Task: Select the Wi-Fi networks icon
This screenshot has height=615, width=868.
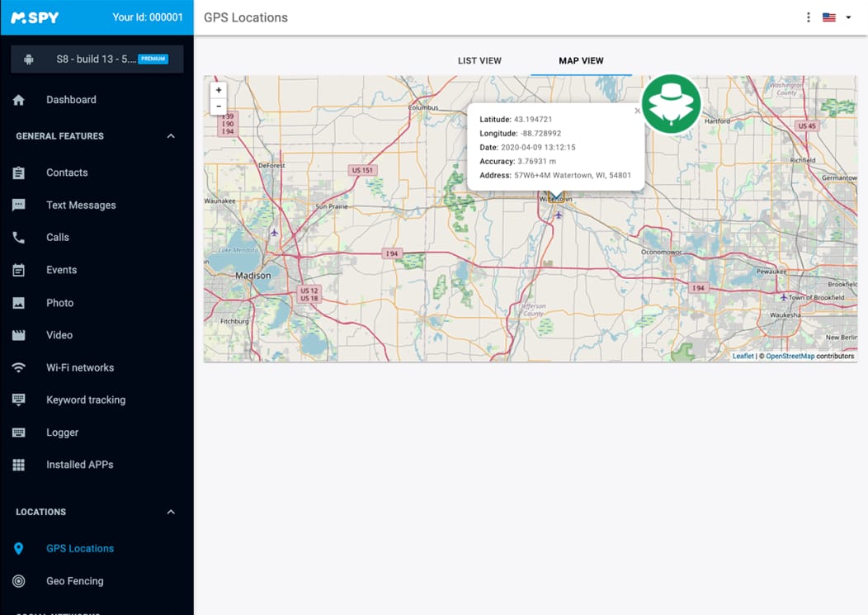Action: click(x=18, y=367)
